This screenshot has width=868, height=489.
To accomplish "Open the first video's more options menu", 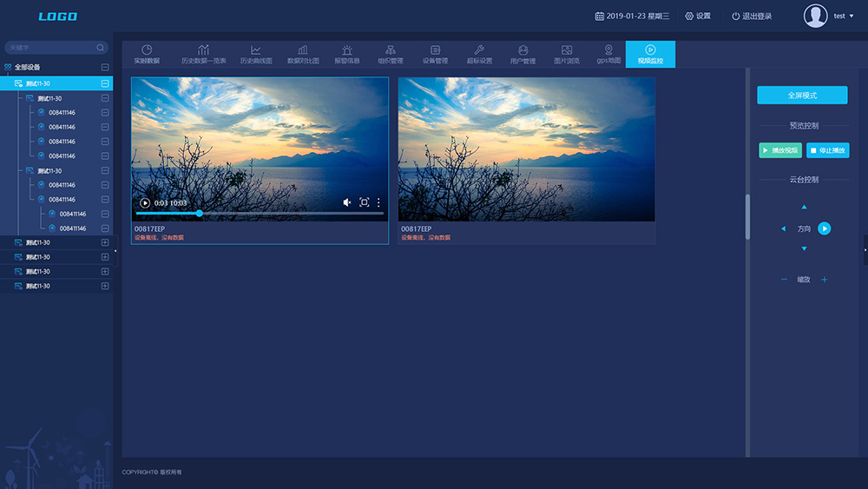I will pyautogui.click(x=378, y=202).
